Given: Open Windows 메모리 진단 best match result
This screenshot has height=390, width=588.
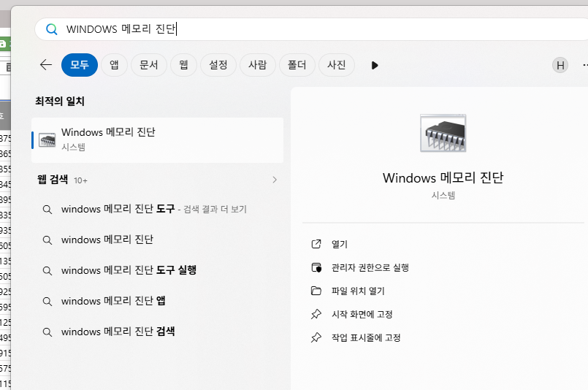Looking at the screenshot, I should [x=158, y=140].
